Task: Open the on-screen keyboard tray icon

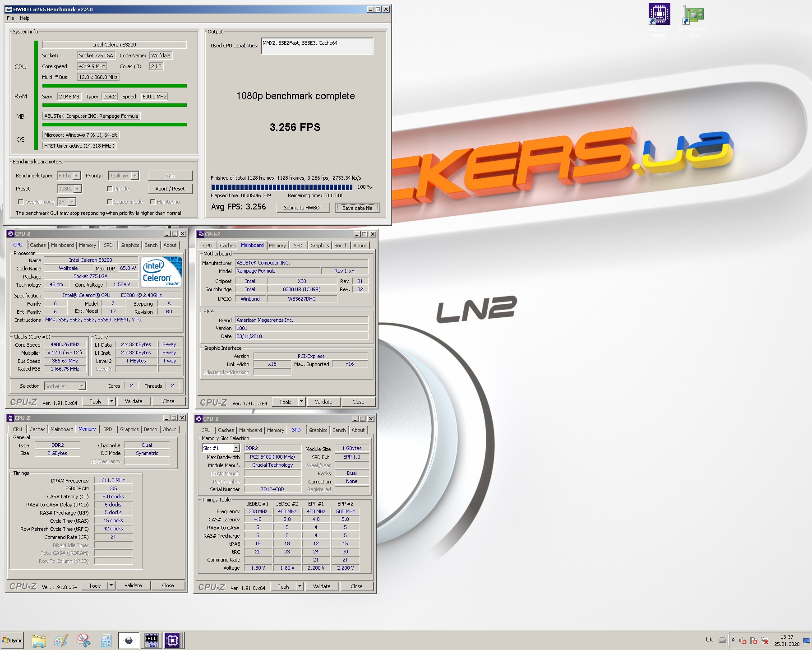Action: [722, 640]
